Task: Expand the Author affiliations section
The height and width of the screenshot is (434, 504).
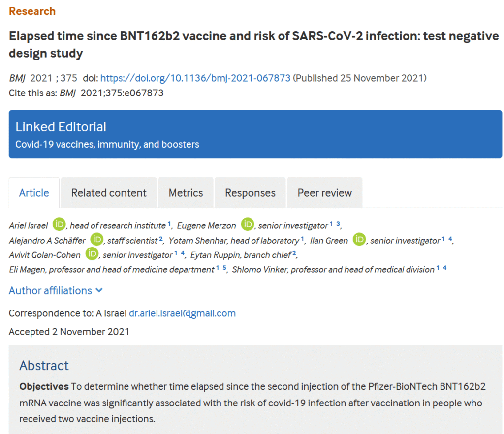Action: pyautogui.click(x=56, y=290)
